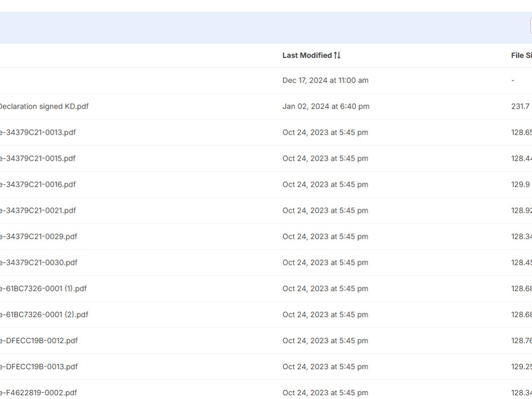Select the file name ending 'Declaration signed KD.pdf'

[44, 106]
